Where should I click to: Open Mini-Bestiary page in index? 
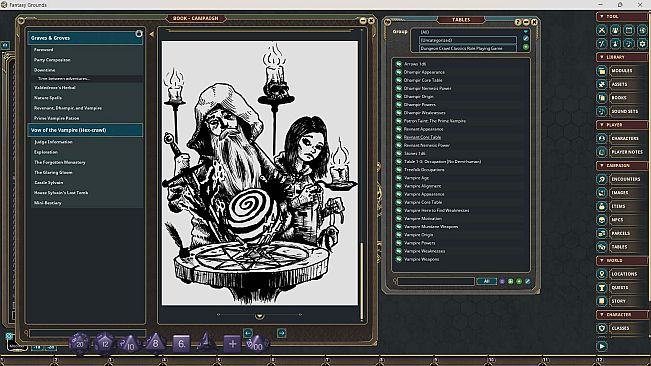[47, 203]
